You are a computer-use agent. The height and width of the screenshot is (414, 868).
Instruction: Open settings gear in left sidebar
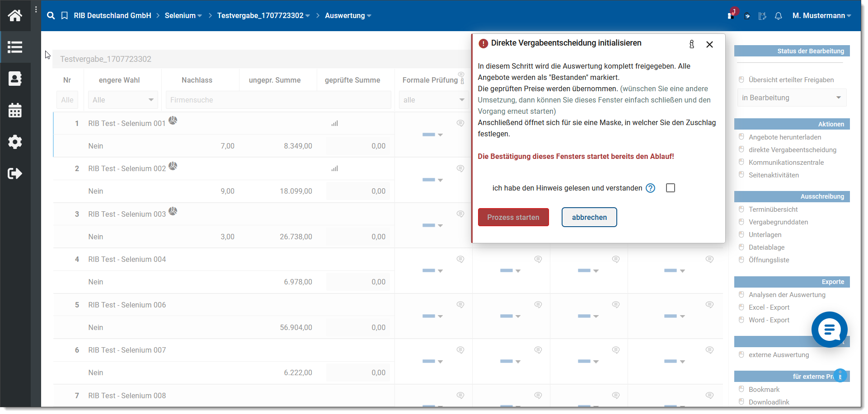point(15,142)
